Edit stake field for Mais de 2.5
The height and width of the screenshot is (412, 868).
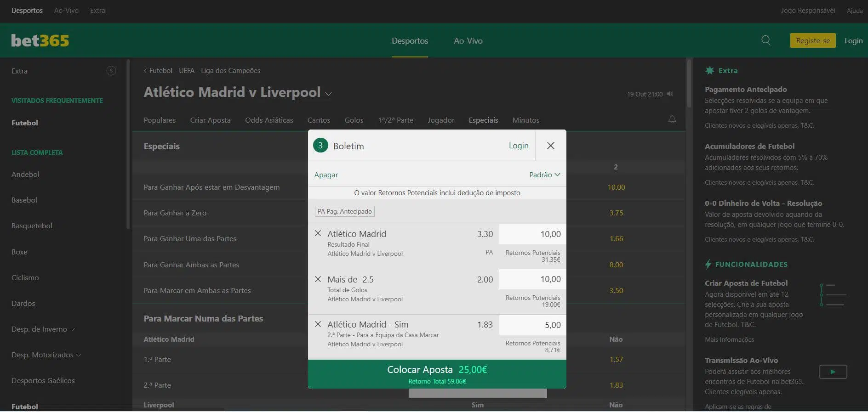[532, 279]
